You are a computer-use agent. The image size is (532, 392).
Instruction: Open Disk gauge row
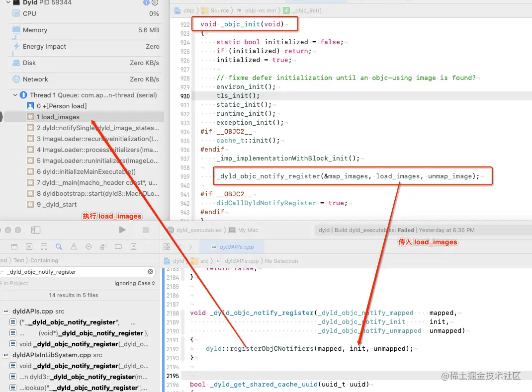(x=86, y=63)
